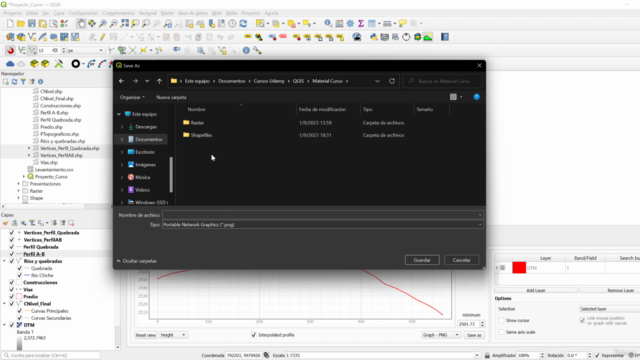Viewport: 640px width, 360px height.
Task: Open the address bar history dropdown
Action: 377,81
